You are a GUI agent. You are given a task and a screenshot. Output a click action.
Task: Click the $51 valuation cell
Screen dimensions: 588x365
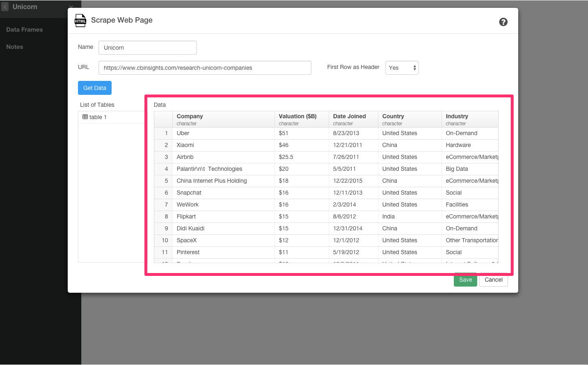click(x=302, y=133)
